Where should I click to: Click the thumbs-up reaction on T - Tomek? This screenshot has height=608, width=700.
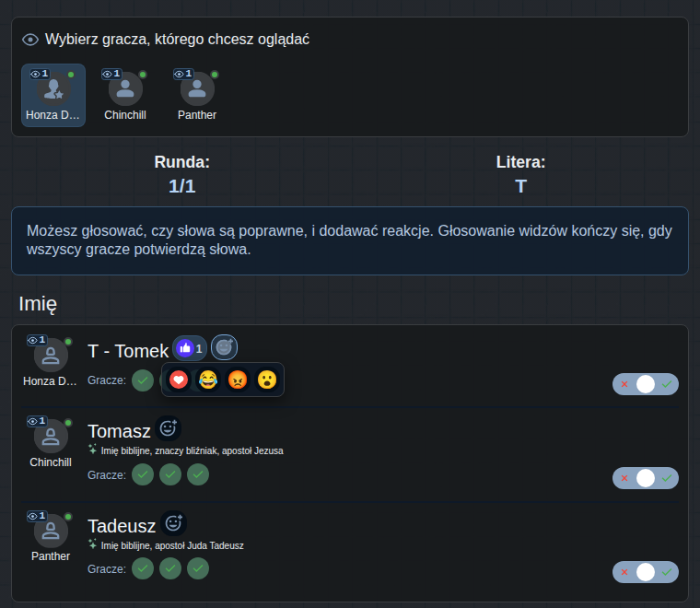[190, 348]
